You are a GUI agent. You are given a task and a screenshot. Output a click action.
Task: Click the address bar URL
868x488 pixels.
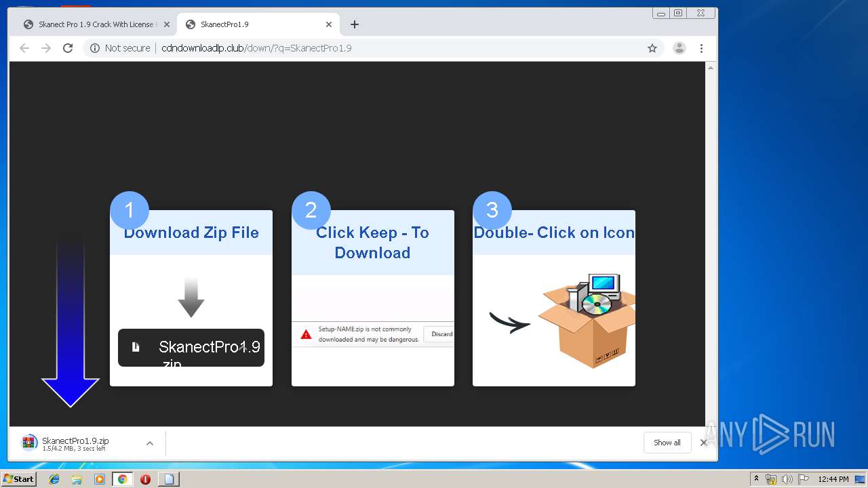click(x=256, y=48)
